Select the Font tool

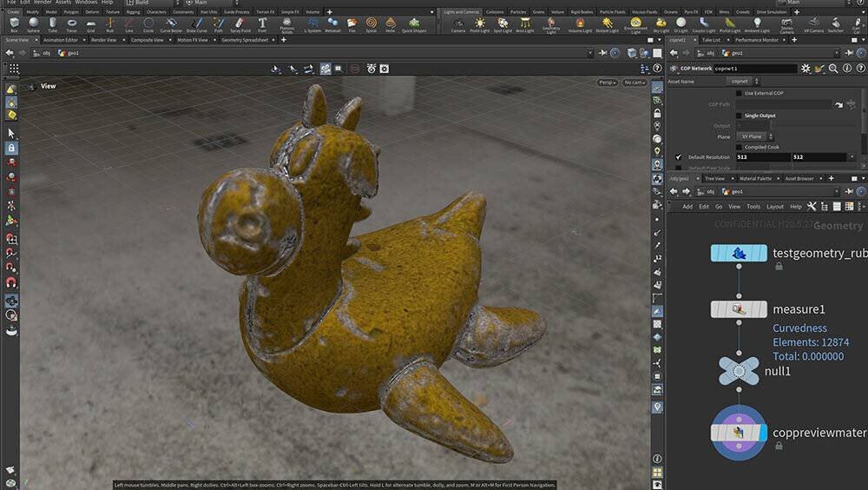coord(262,24)
